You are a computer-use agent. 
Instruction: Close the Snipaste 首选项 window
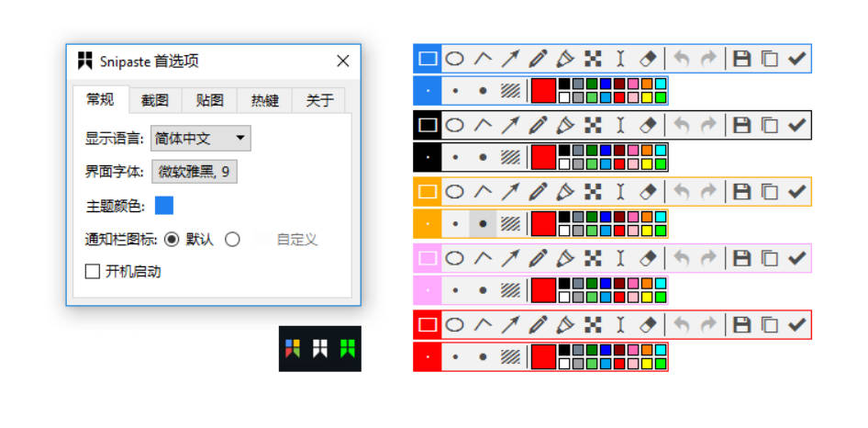[343, 61]
